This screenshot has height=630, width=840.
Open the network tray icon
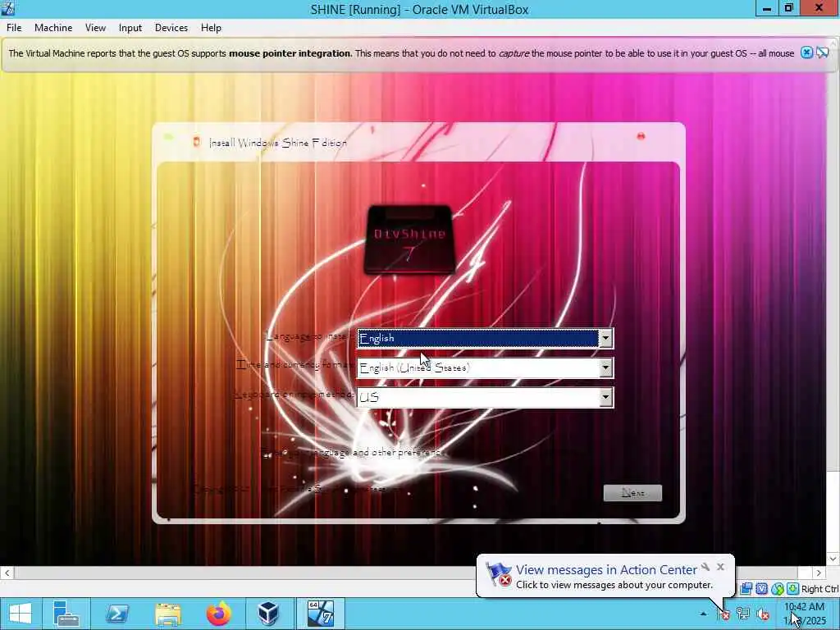[x=743, y=614]
